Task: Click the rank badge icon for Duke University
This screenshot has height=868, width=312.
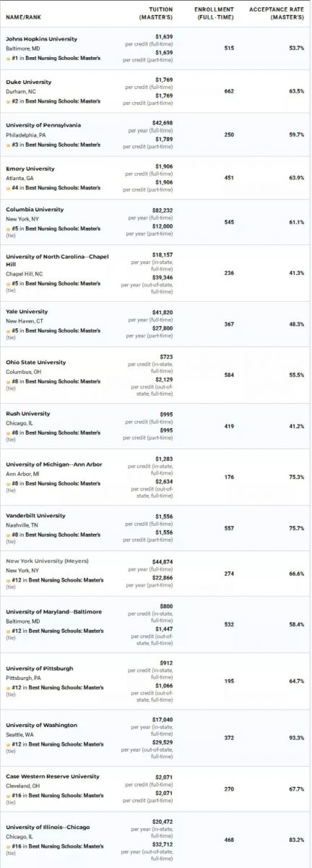Action: coord(8,101)
